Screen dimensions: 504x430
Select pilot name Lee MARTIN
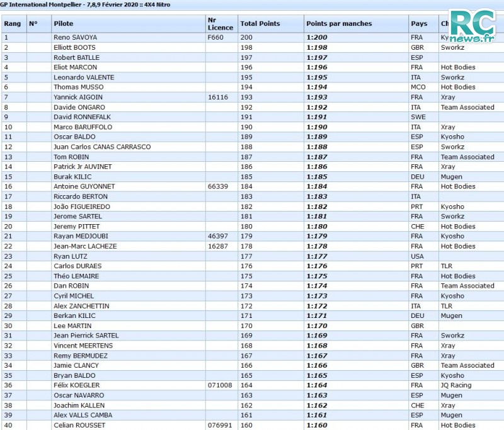point(72,326)
